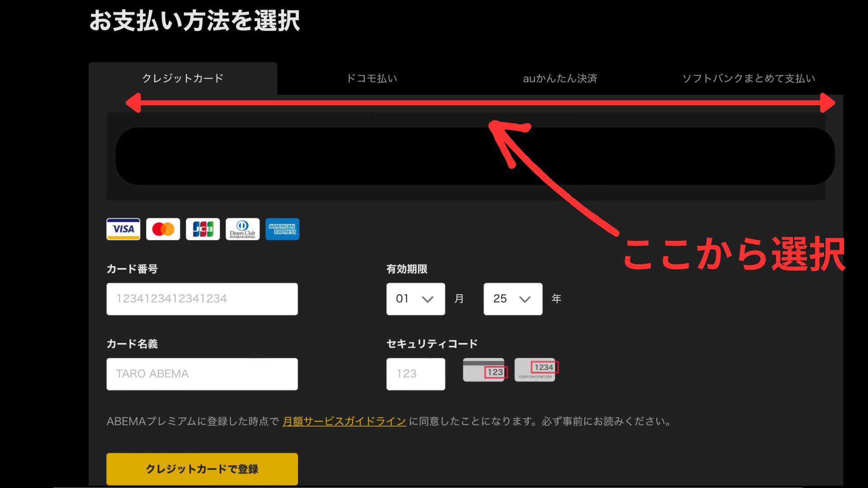Open the auかんたん決済 tab
Screen dimensions: 868x488
[x=560, y=78]
